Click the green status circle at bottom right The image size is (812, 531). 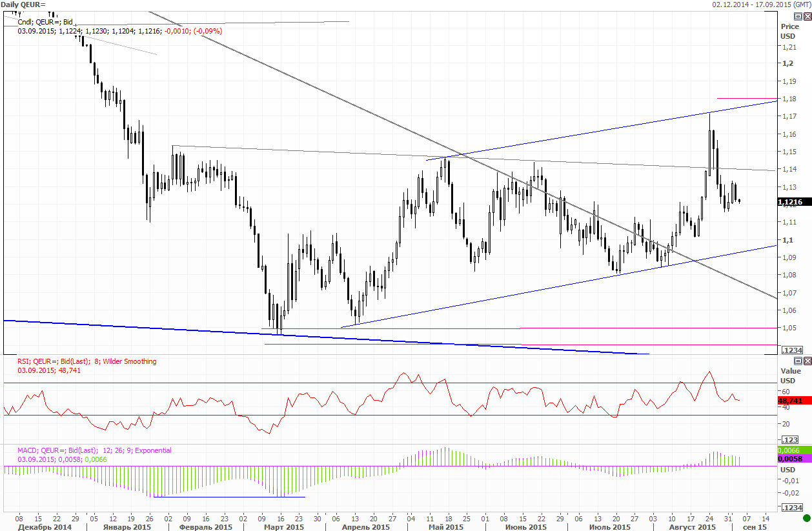[x=806, y=518]
